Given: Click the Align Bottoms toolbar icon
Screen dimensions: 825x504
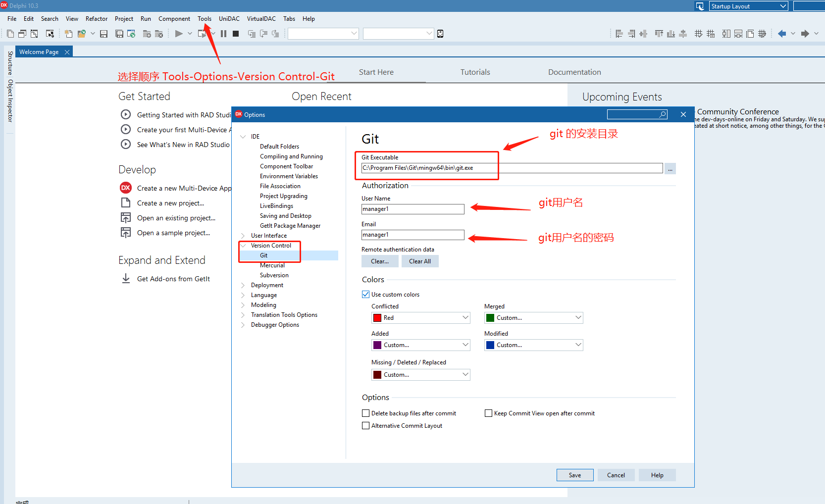Looking at the screenshot, I should 671,34.
